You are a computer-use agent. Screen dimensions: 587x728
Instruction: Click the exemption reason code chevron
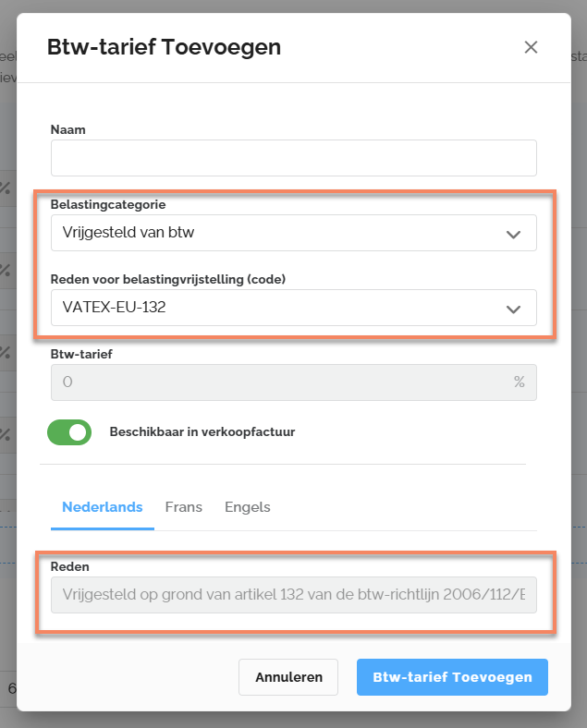tap(513, 309)
